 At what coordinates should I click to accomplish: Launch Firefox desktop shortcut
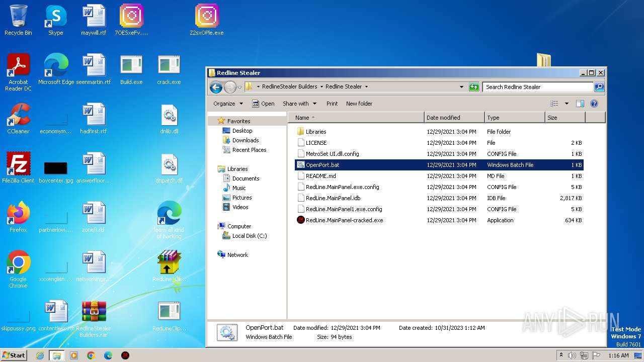(x=18, y=217)
